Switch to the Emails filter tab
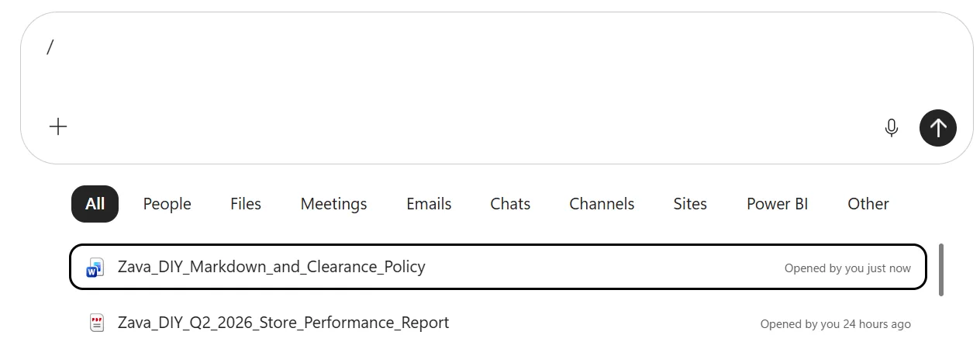Screen dimensions: 980x342 pyautogui.click(x=429, y=204)
